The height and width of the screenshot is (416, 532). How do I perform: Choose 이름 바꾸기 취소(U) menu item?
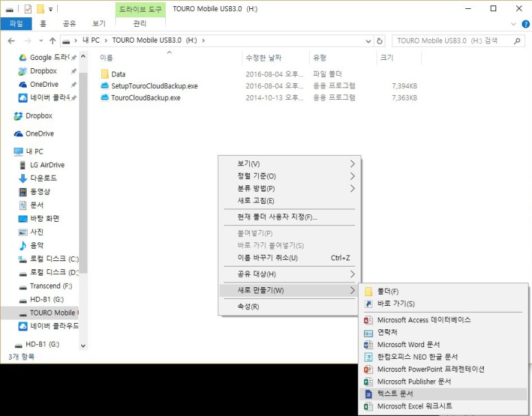point(290,258)
